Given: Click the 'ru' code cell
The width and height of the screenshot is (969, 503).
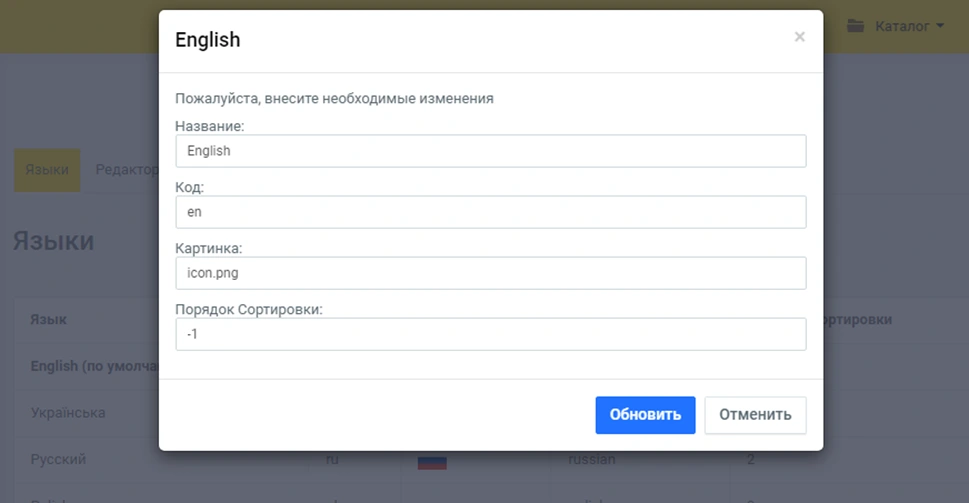Looking at the screenshot, I should (x=333, y=459).
